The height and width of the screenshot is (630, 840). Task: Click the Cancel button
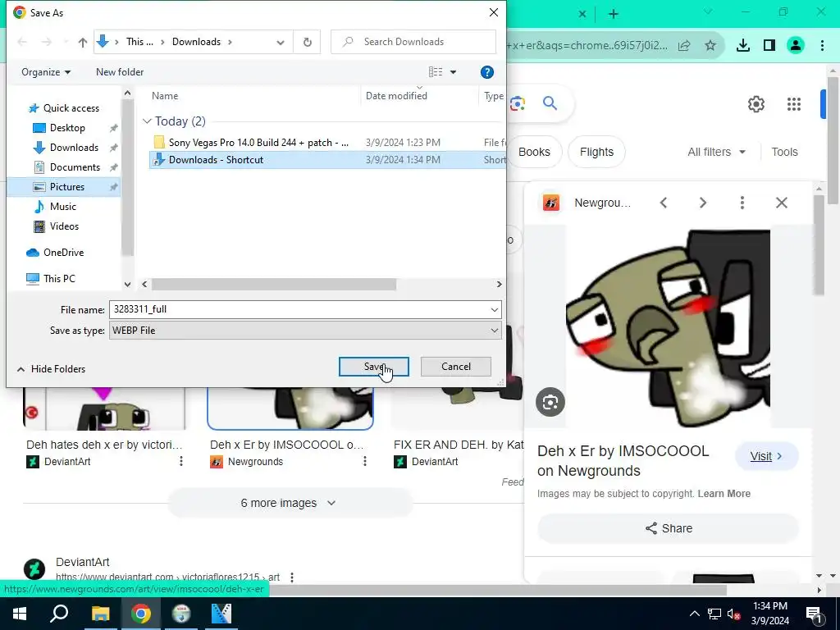(456, 367)
